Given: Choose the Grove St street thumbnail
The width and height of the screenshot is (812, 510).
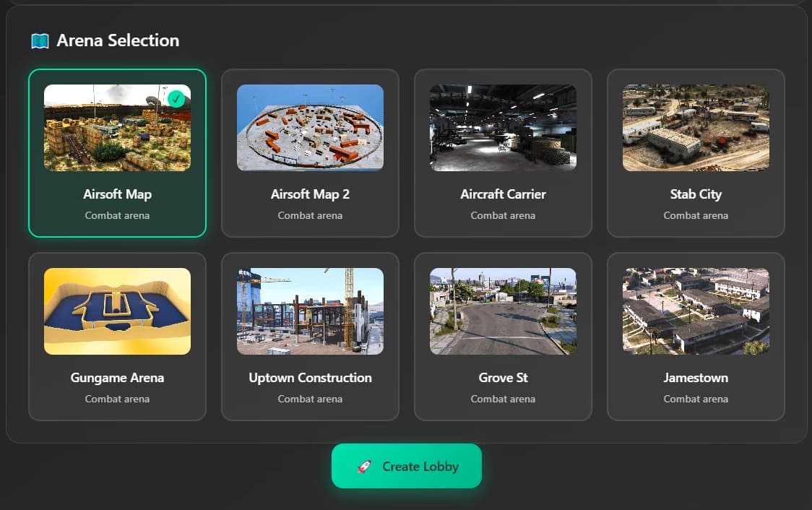Looking at the screenshot, I should pos(503,311).
